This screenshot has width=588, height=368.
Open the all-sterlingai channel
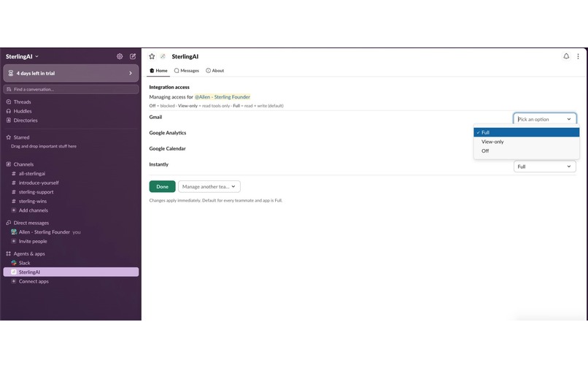point(32,174)
